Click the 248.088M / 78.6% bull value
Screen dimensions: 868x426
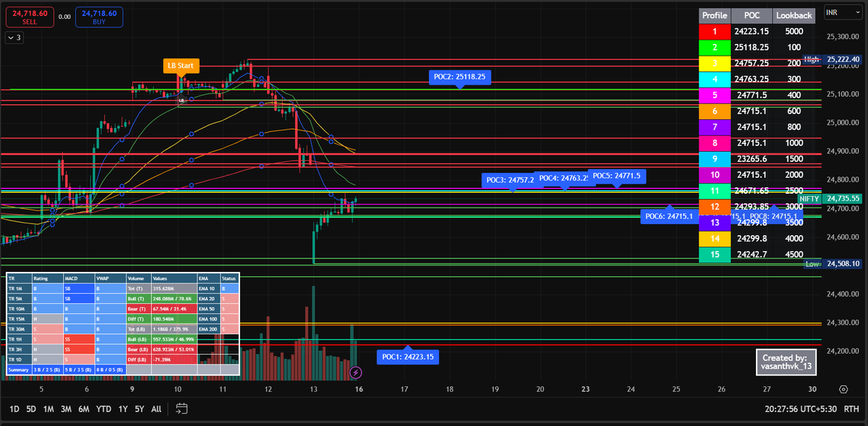click(173, 298)
